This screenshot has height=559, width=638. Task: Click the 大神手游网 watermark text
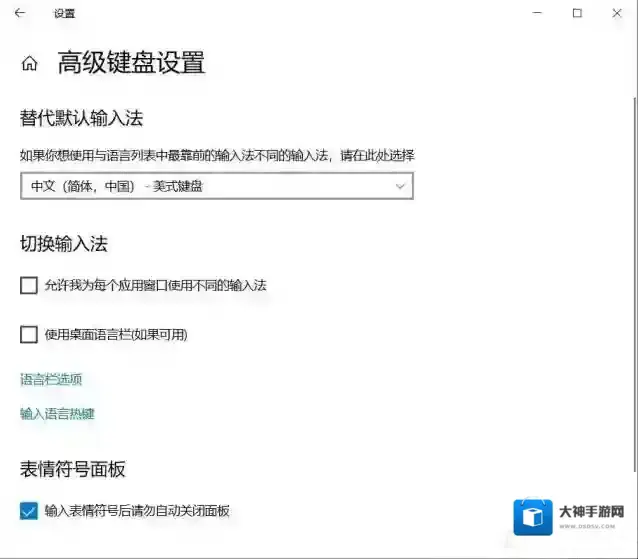[x=591, y=511]
